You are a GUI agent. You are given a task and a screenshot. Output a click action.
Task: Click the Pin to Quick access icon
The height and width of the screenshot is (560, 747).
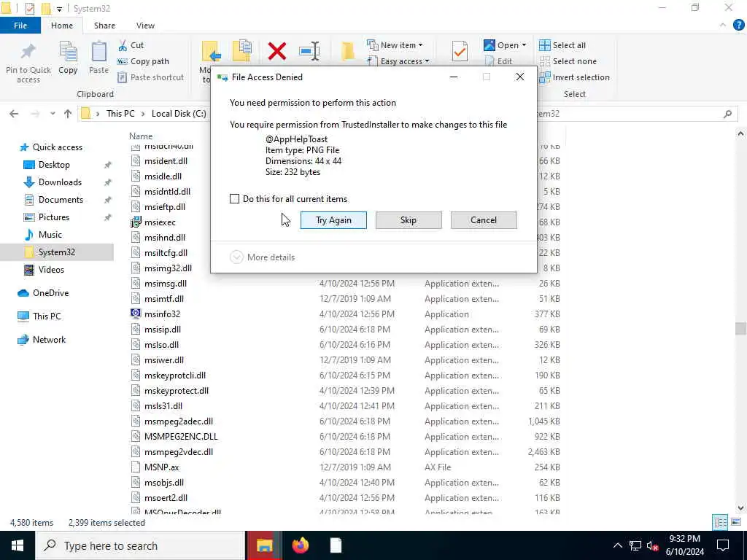28,51
